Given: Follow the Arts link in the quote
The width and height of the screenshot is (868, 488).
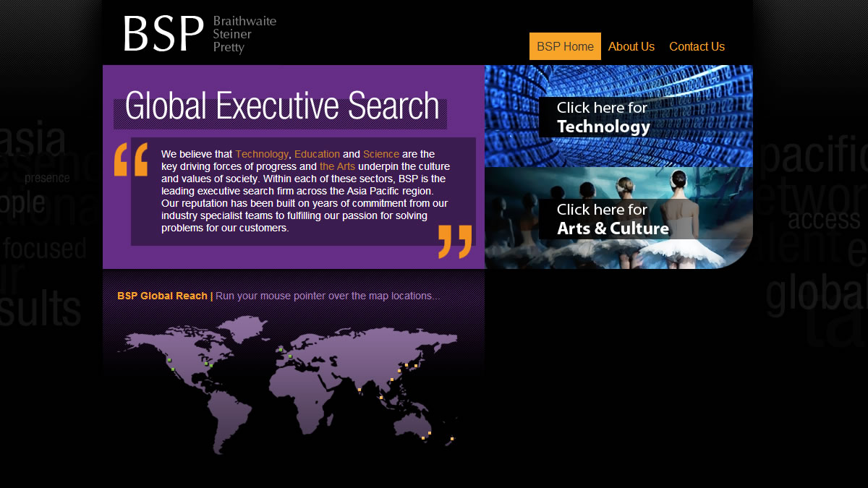Looking at the screenshot, I should (x=337, y=166).
